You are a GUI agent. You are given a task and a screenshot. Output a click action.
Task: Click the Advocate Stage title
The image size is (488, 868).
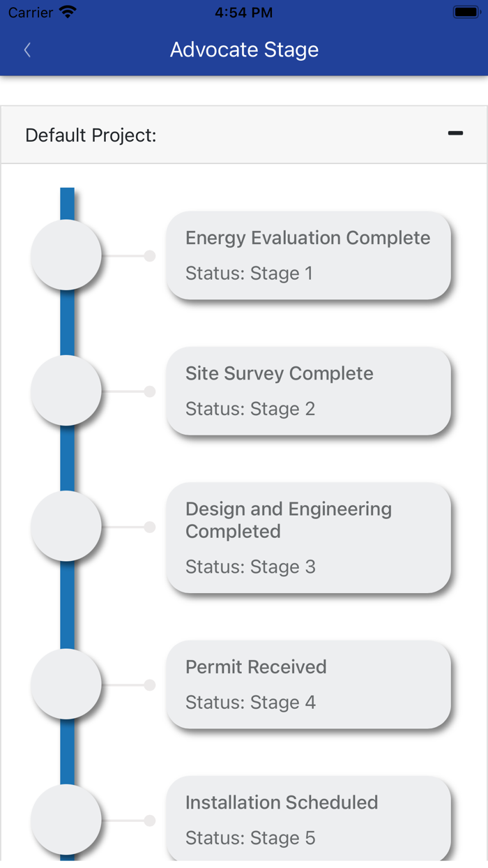tap(244, 50)
